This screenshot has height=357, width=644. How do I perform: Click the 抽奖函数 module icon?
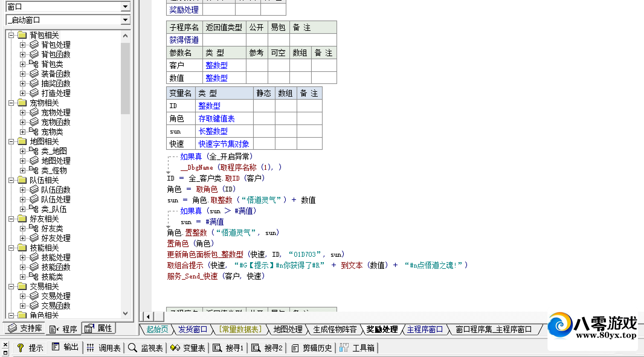point(34,83)
